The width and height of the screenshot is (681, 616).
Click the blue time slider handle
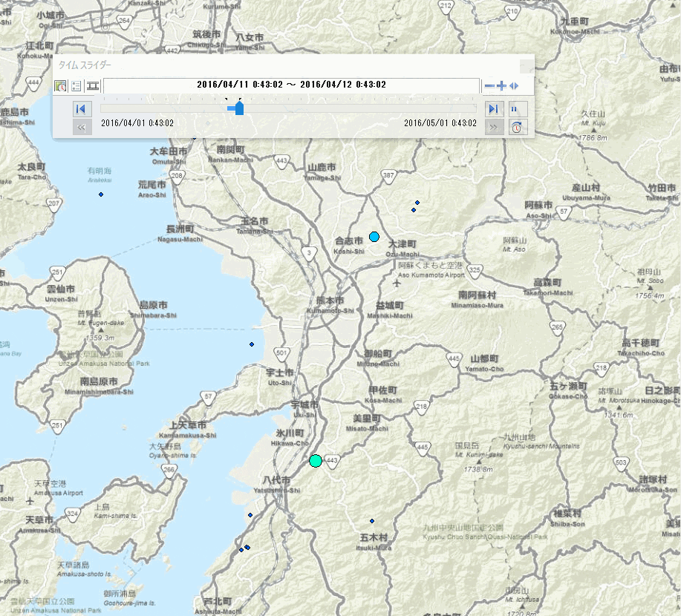tap(238, 108)
